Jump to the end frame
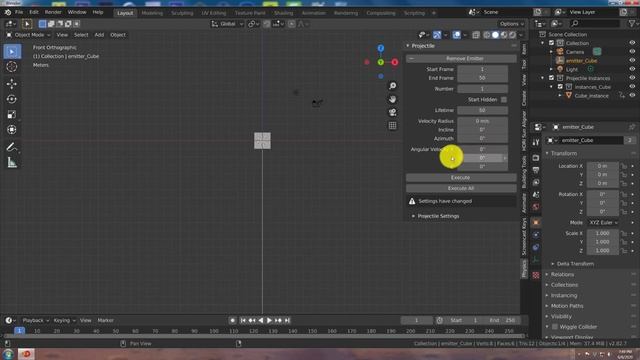The width and height of the screenshot is (640, 360). pyautogui.click(x=287, y=320)
